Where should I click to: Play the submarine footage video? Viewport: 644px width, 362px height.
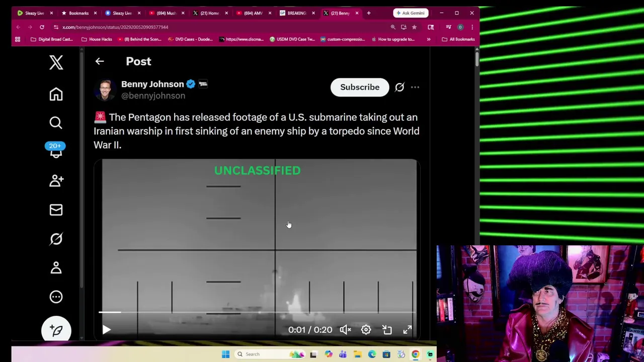coord(106,330)
